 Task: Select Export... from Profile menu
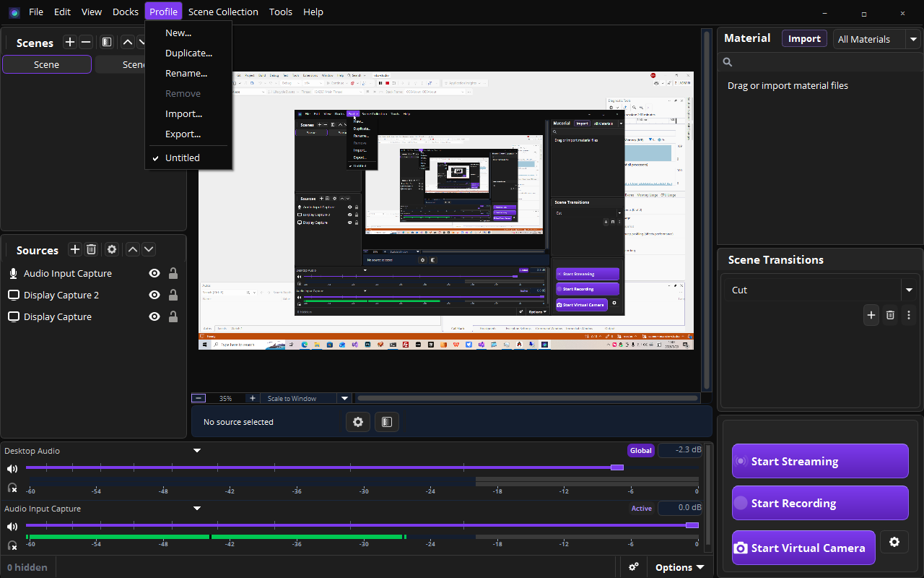[188, 134]
